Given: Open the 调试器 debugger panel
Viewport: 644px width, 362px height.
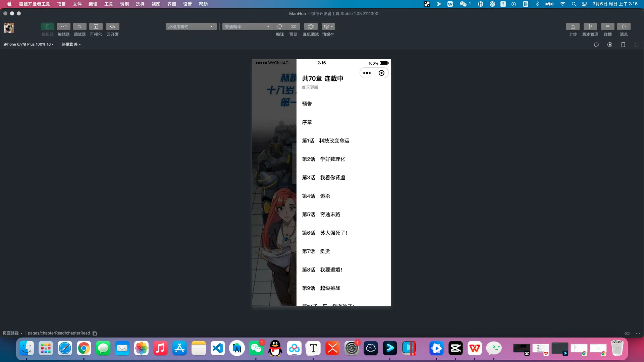Looking at the screenshot, I should pos(80,29).
